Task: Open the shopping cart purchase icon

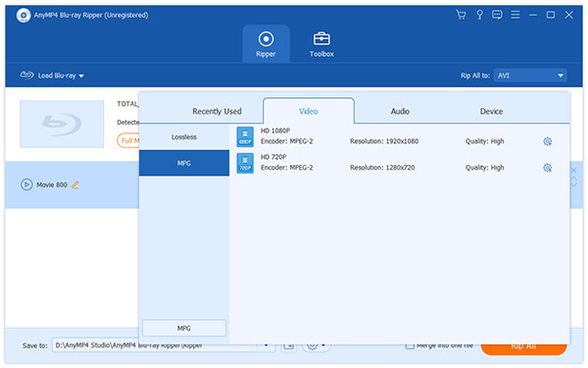Action: (461, 15)
